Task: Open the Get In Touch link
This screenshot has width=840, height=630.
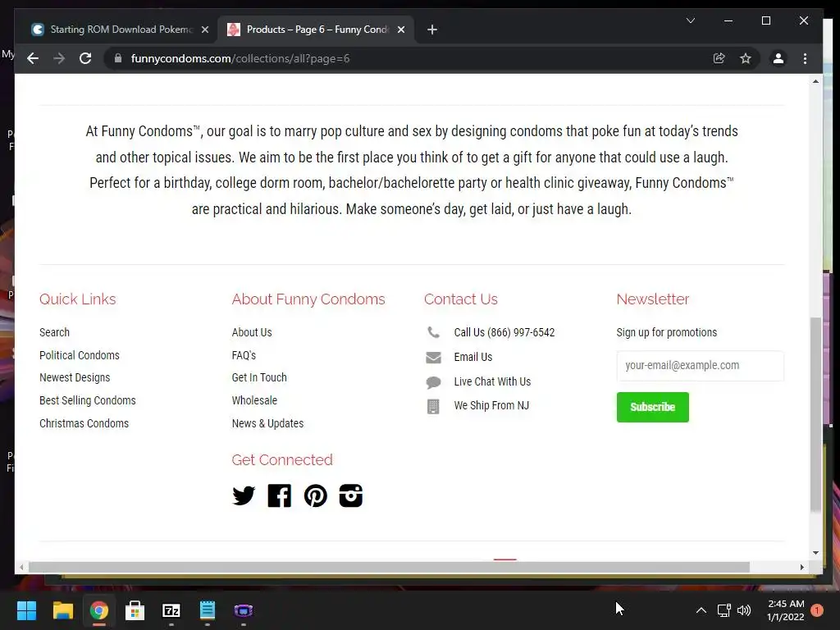Action: 259,377
